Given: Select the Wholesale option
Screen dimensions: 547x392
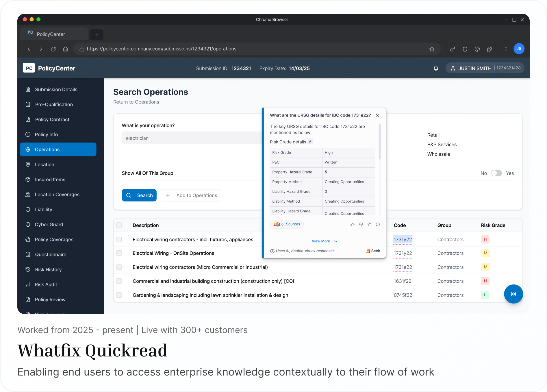Looking at the screenshot, I should click(422, 154).
